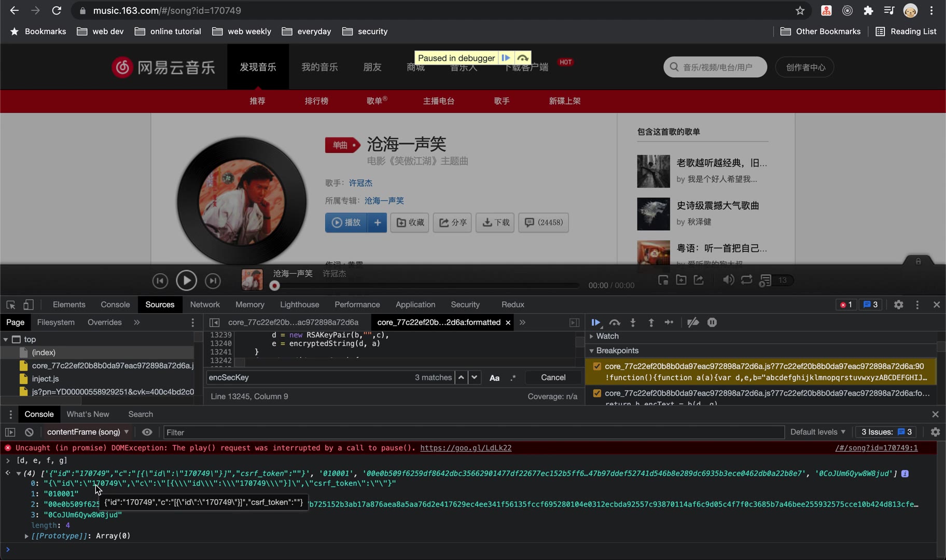Image resolution: width=946 pixels, height=560 pixels.
Task: Enable the first core_77c22 breakpoint checkbox
Action: (x=597, y=367)
